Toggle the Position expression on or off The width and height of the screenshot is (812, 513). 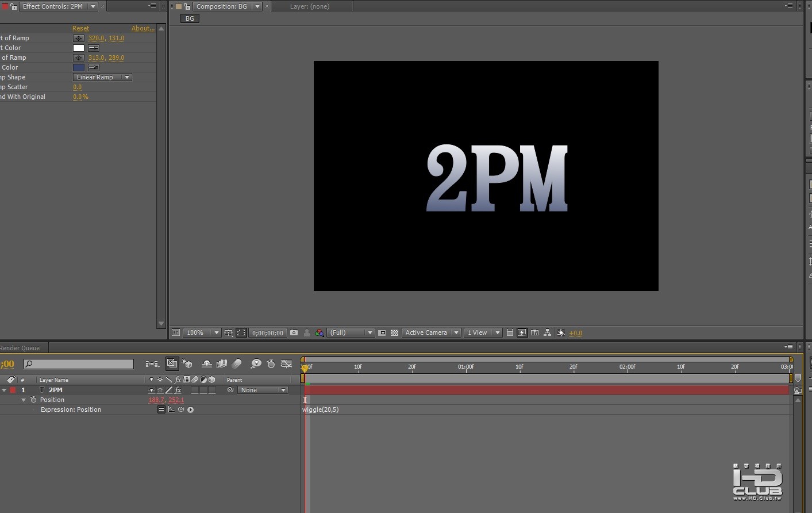[161, 410]
